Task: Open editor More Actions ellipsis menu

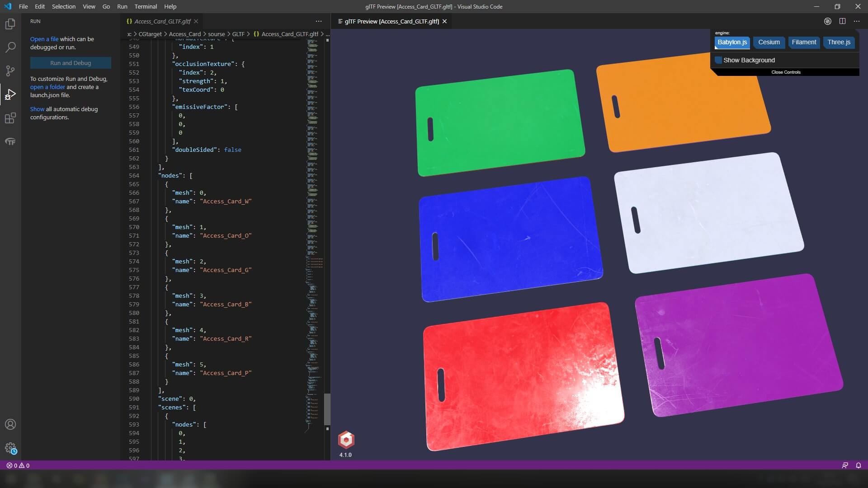Action: [x=319, y=21]
